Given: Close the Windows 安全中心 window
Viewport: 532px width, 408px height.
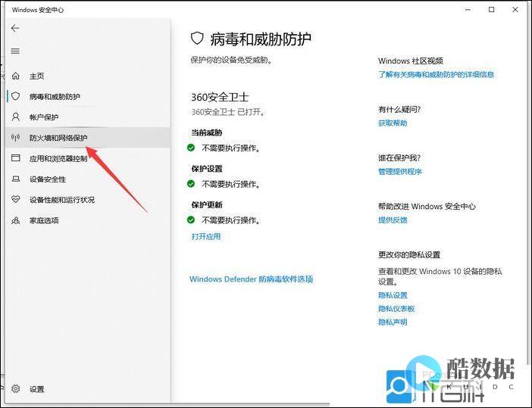Looking at the screenshot, I should 515,10.
